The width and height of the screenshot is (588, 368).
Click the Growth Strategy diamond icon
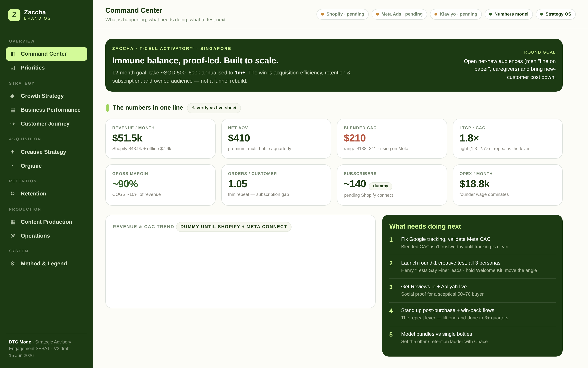pyautogui.click(x=13, y=96)
